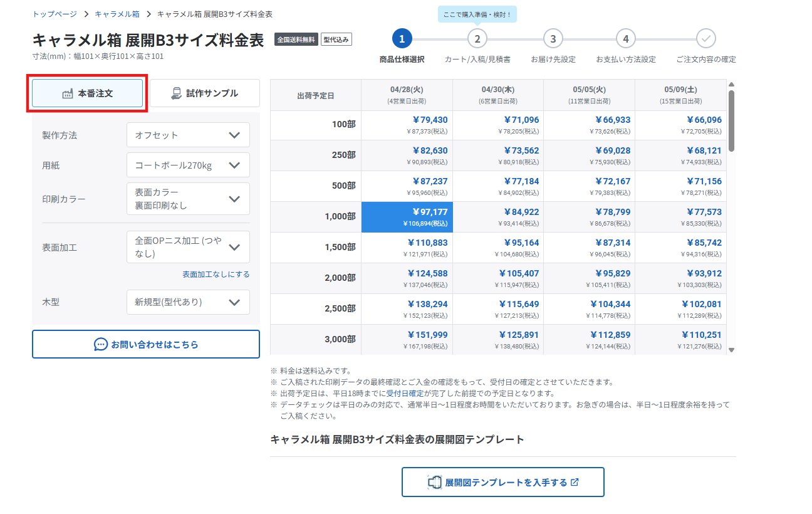
Task: Select price ¥78,799 for 1,000部
Action: tap(589, 217)
